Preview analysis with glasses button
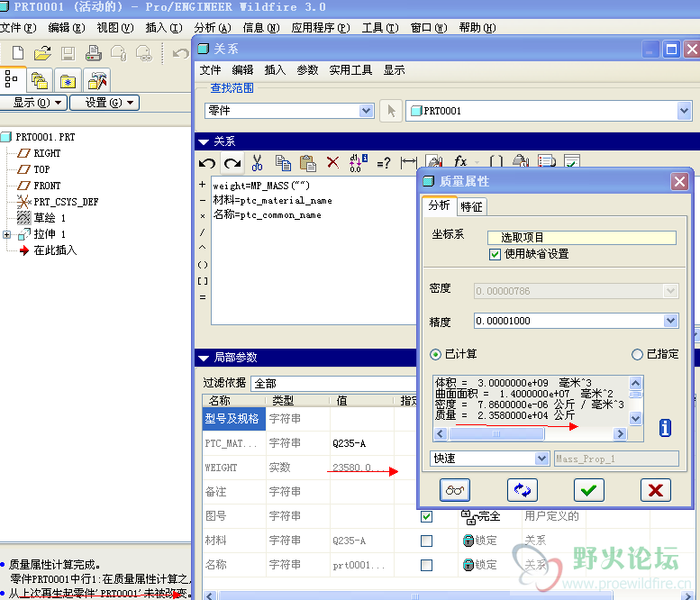 click(x=454, y=490)
